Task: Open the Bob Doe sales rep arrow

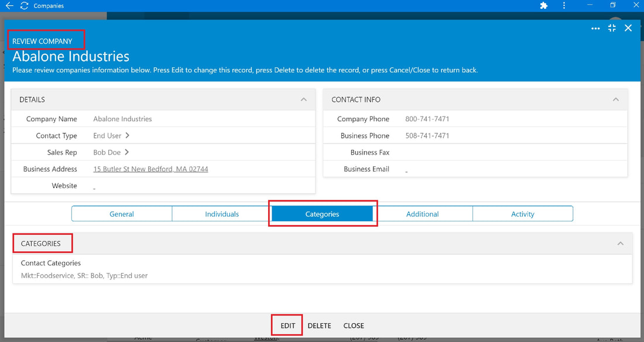Action: pos(127,152)
